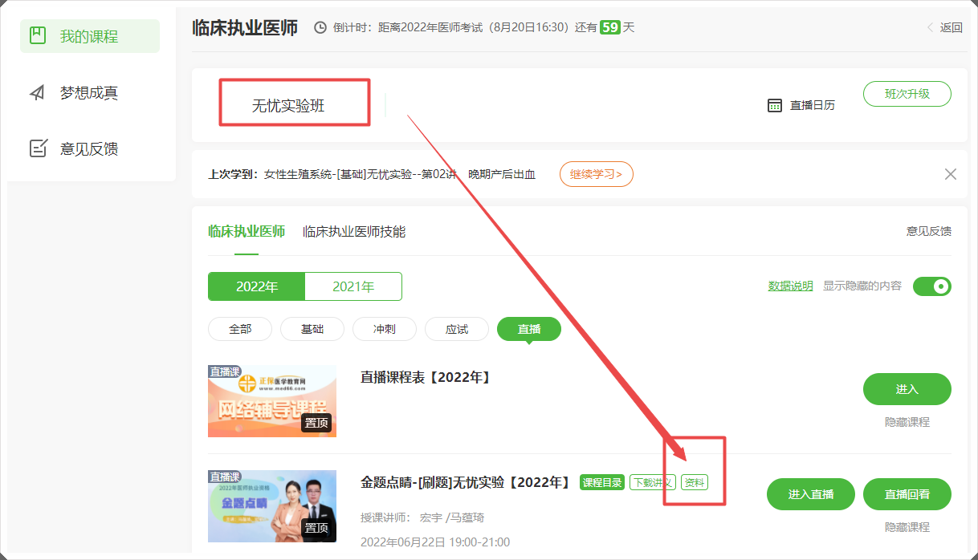Click the 返回 back arrow

pos(931,27)
